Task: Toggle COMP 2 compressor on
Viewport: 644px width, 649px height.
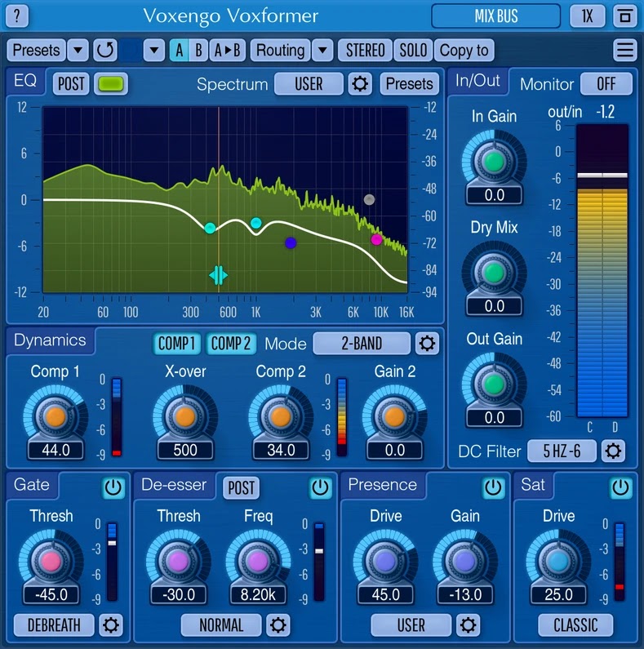Action: [x=230, y=343]
